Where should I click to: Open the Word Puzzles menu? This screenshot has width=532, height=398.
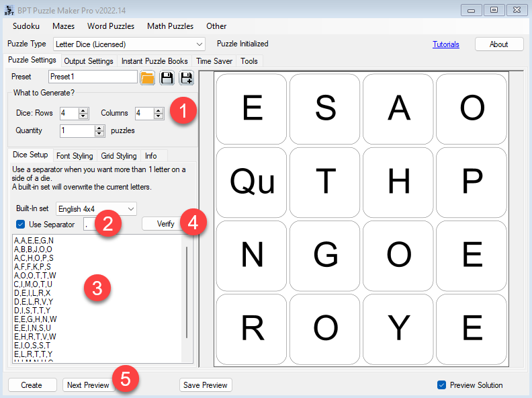point(109,26)
